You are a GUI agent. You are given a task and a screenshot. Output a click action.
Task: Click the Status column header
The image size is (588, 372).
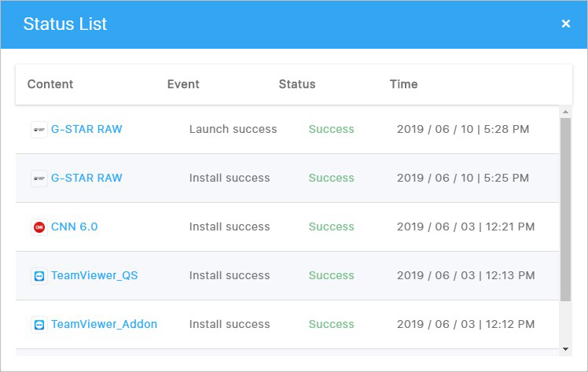[x=297, y=84]
